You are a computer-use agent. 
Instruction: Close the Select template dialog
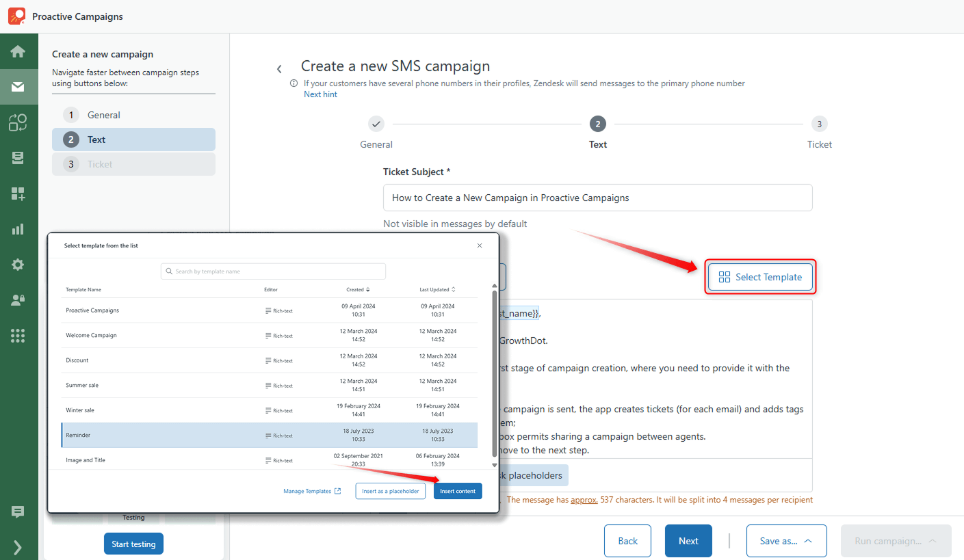click(480, 245)
